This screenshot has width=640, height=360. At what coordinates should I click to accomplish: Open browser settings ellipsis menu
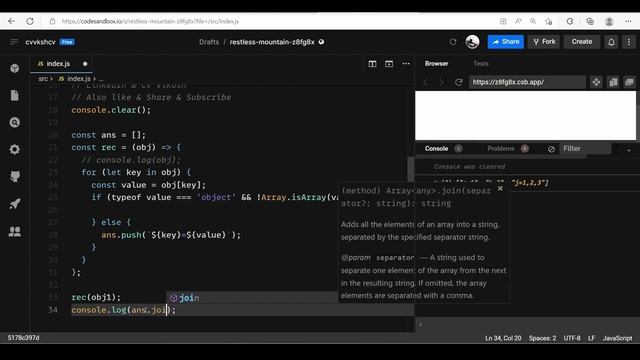pyautogui.click(x=628, y=21)
